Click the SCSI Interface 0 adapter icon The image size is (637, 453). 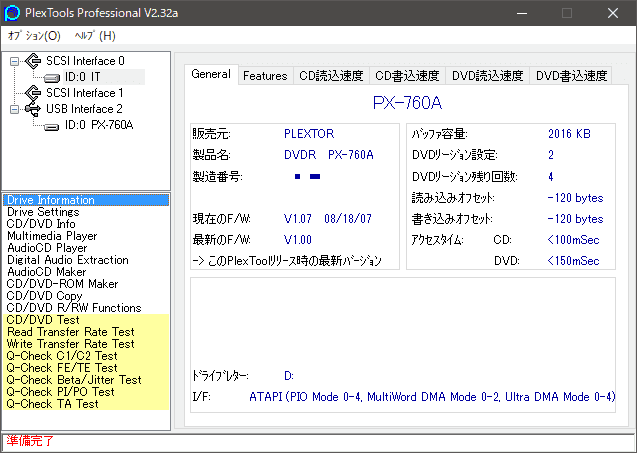coord(32,61)
